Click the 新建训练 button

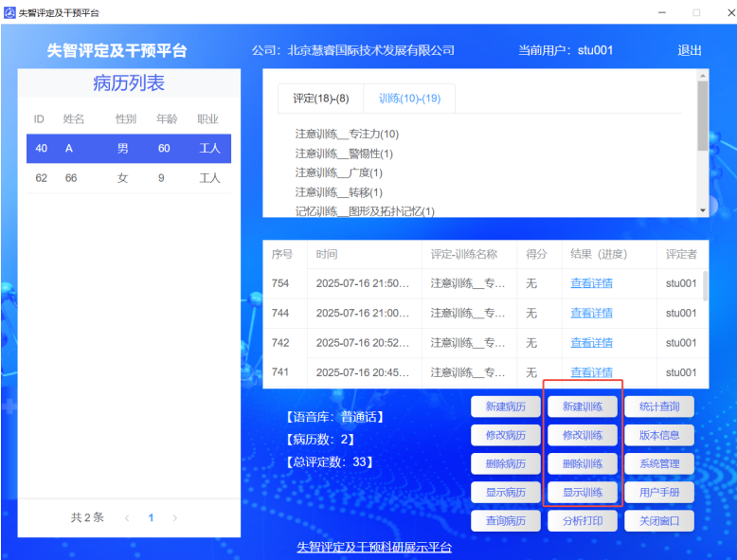click(583, 406)
